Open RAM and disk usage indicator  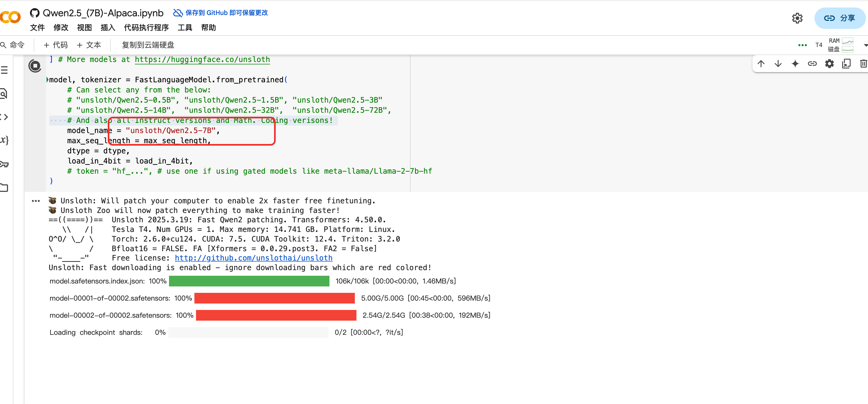click(840, 45)
